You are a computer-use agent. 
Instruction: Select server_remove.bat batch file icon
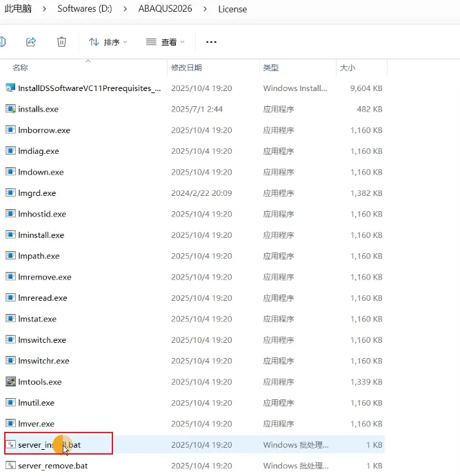10,466
